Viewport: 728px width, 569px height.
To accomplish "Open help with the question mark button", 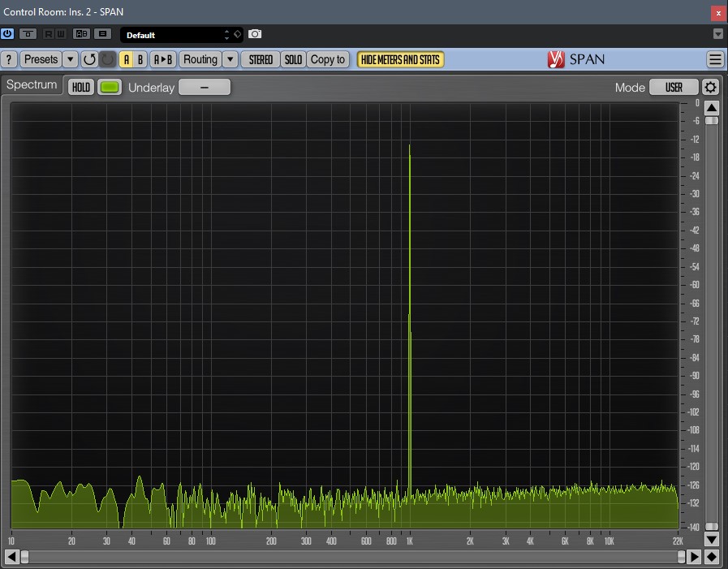I will coord(9,59).
